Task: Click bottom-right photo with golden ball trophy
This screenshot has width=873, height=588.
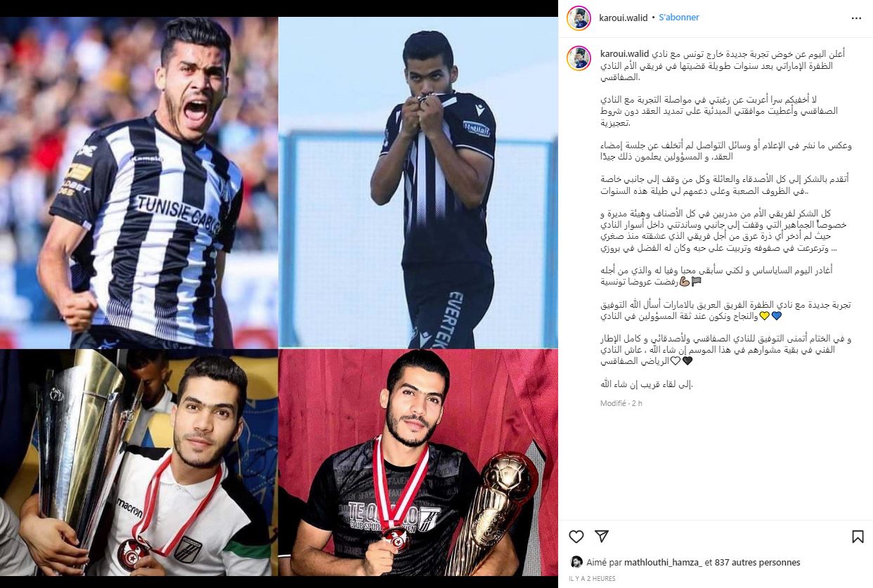Action: tap(418, 462)
